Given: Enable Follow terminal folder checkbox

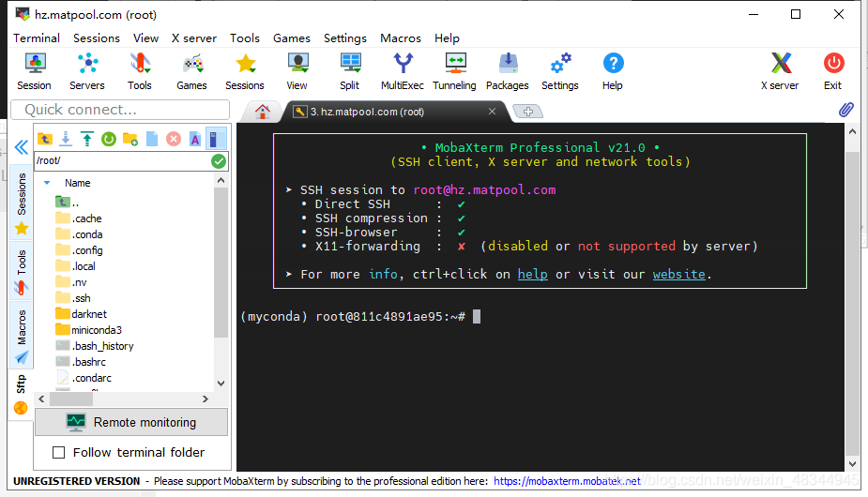Looking at the screenshot, I should [59, 453].
